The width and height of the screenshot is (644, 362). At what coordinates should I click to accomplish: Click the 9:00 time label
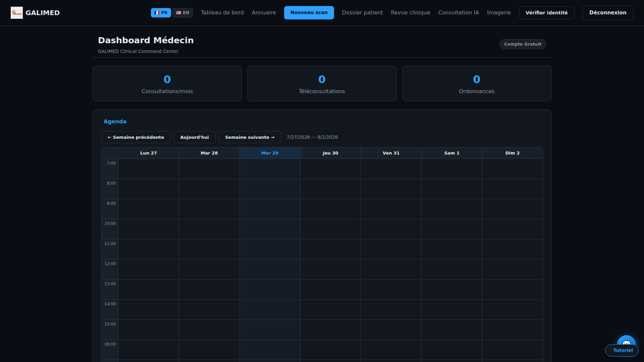point(111,203)
